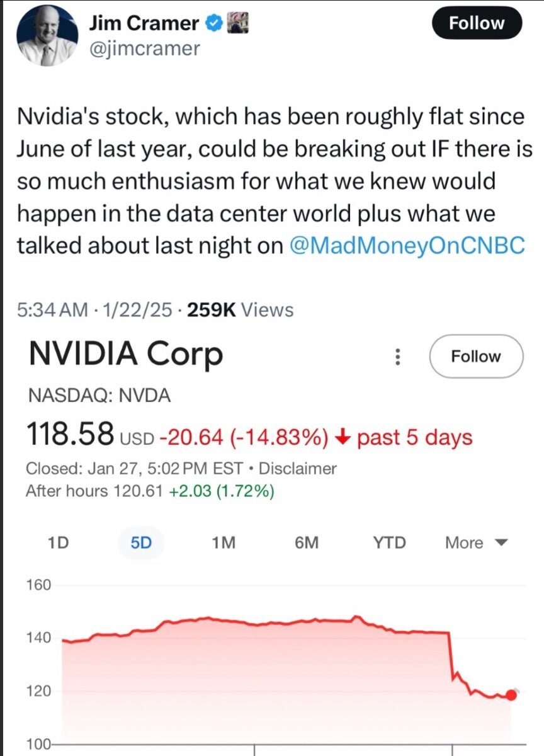
Task: Select the YTD range tab
Action: (x=389, y=542)
